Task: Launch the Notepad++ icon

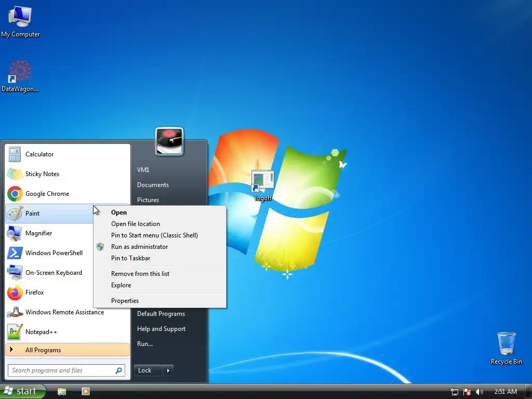Action: click(x=15, y=332)
